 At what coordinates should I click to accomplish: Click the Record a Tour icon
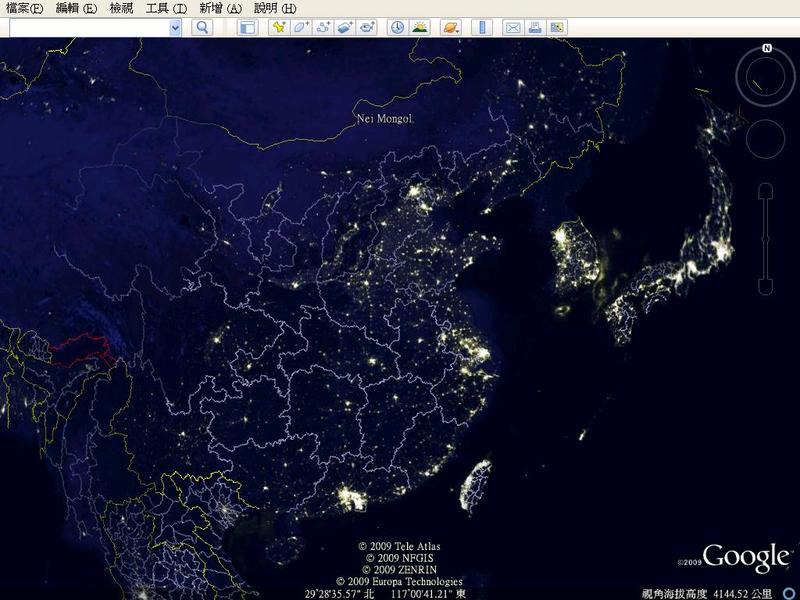tap(367, 28)
